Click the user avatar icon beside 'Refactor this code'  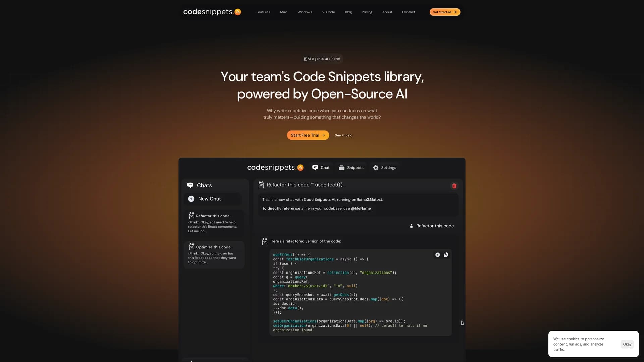[411, 226]
